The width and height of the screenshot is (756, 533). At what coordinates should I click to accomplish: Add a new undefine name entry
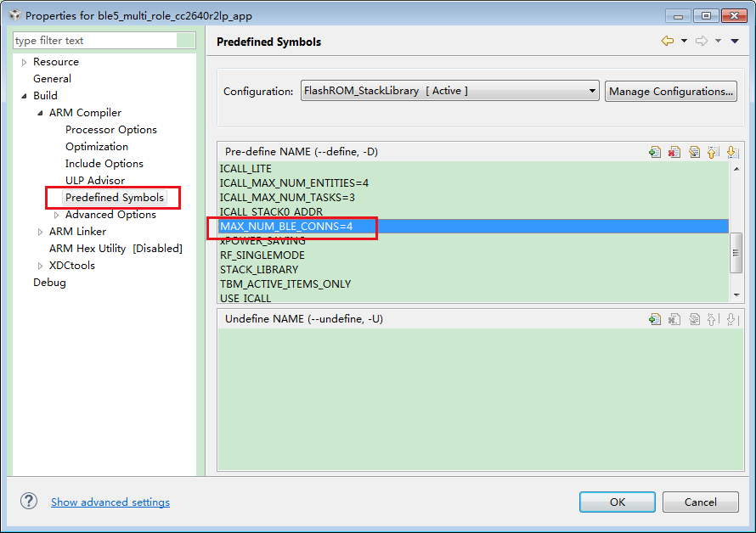(x=655, y=319)
